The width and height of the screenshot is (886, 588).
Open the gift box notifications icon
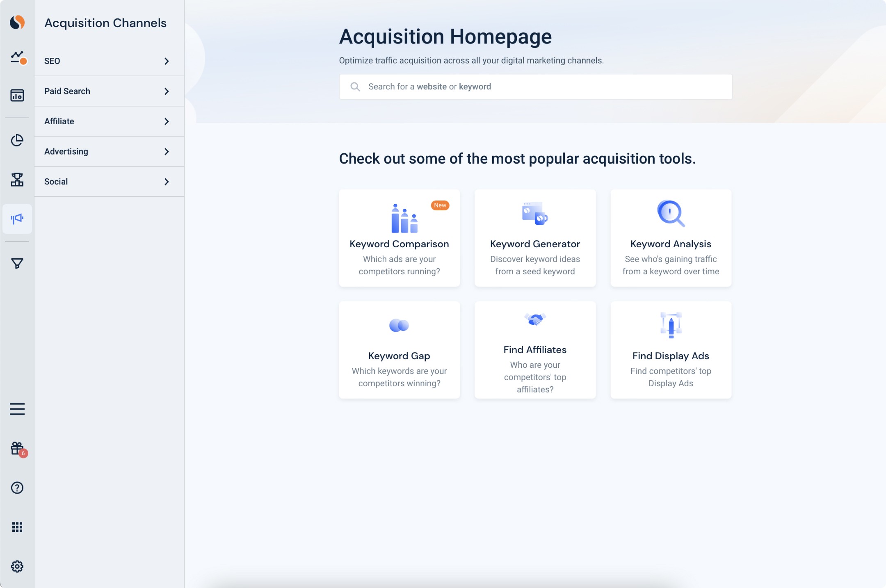(x=17, y=449)
